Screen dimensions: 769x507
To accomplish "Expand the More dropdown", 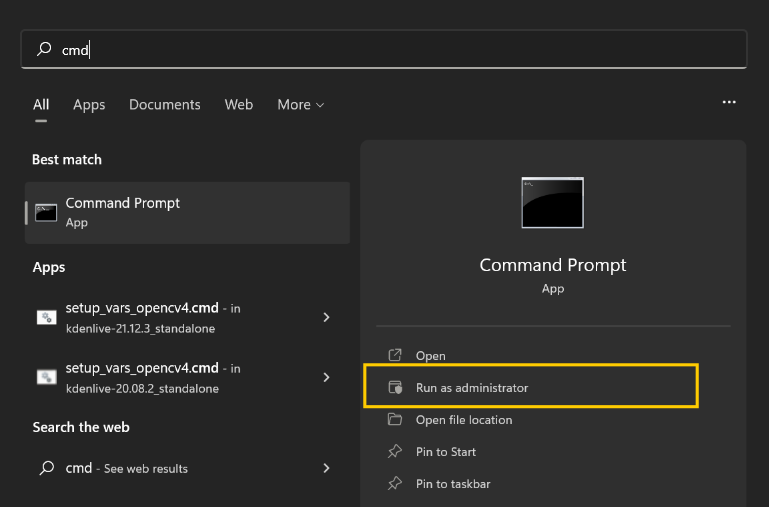I will [300, 104].
